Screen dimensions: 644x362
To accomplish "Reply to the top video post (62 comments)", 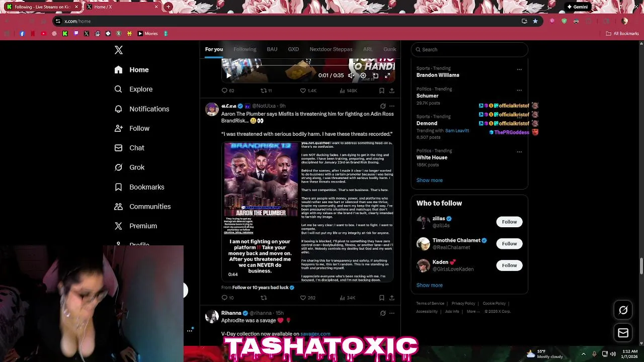I will [x=228, y=90].
